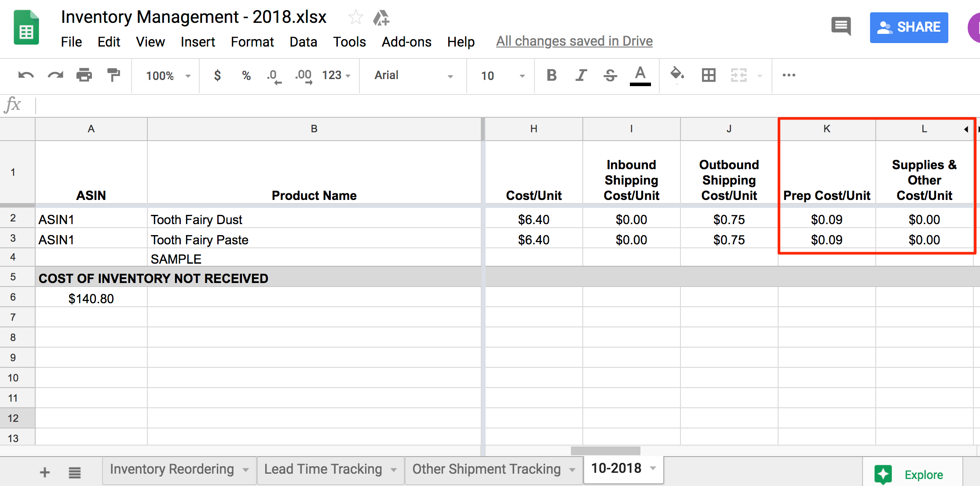
Task: Toggle italic formatting
Action: (x=581, y=75)
